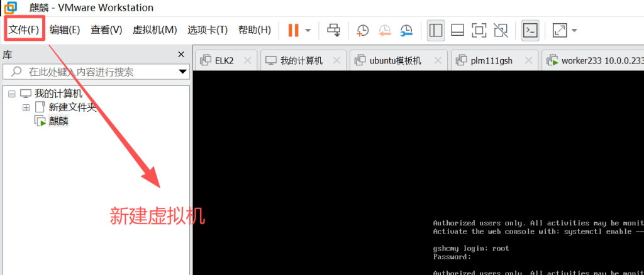Click the Pause virtual machine button

pos(293,30)
